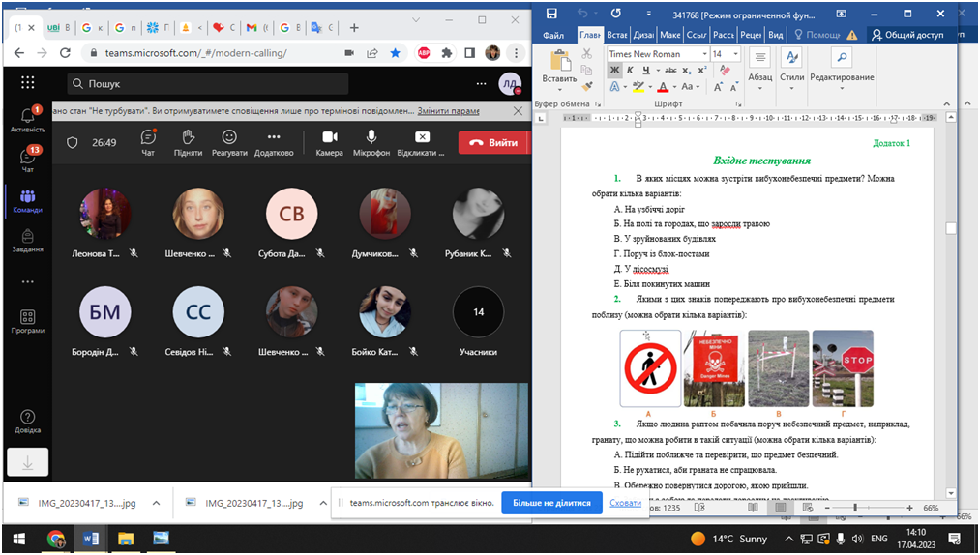Clear all formatting in Word font group
Screen dimensions: 980x555
pyautogui.click(x=726, y=71)
